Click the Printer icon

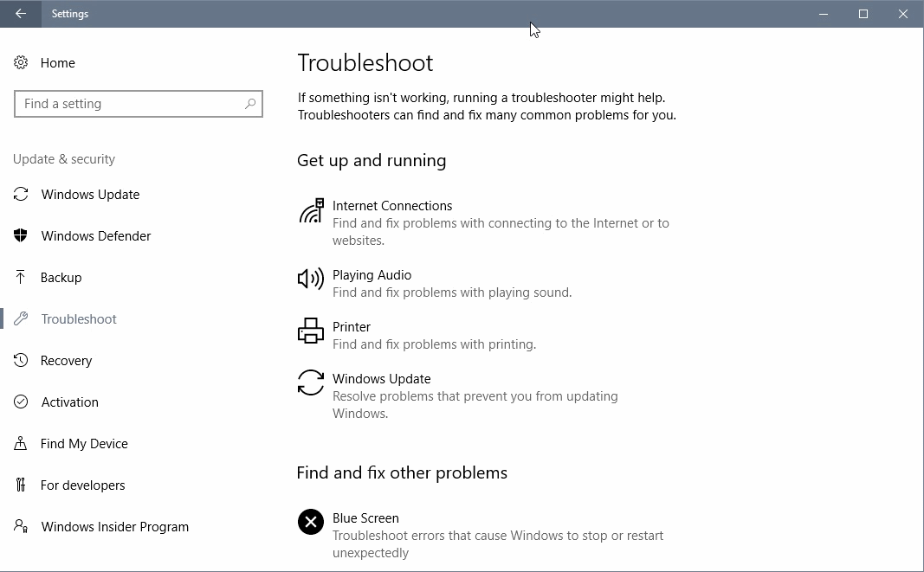(x=311, y=331)
